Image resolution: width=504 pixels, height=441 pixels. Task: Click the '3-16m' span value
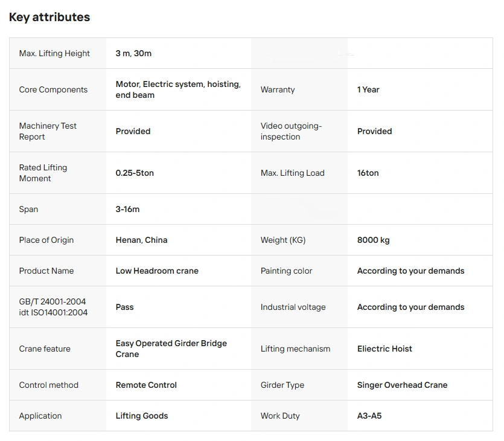[x=127, y=209]
